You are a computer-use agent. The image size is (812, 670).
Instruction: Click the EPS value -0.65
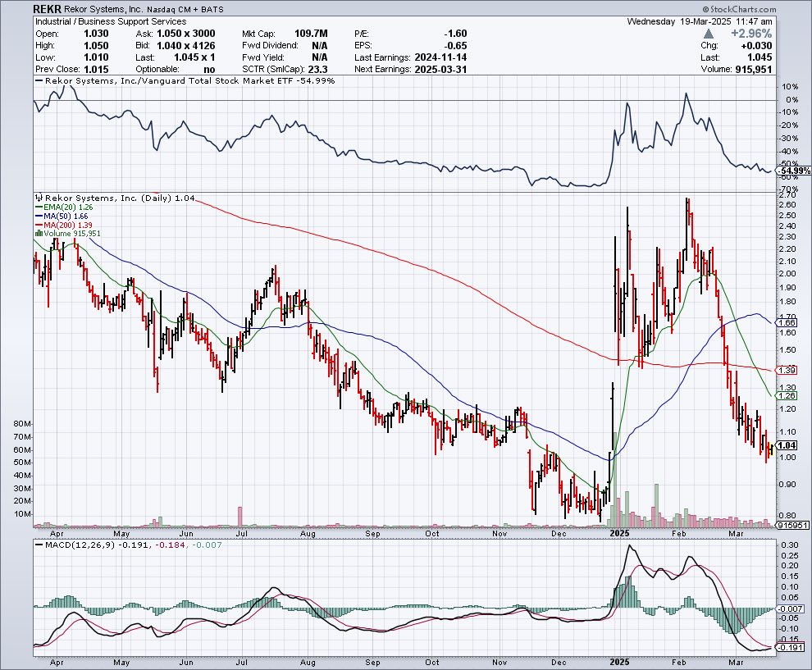tap(456, 46)
